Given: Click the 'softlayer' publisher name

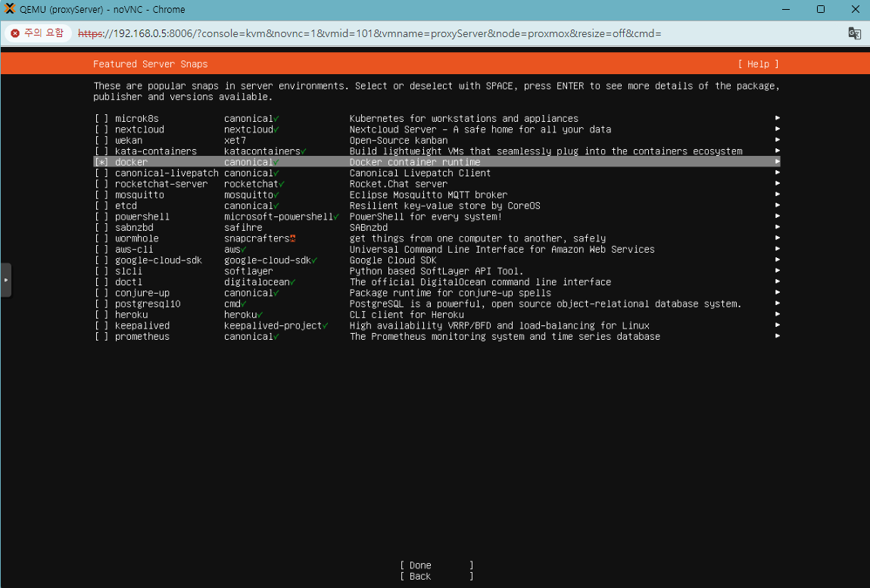Looking at the screenshot, I should coord(248,271).
